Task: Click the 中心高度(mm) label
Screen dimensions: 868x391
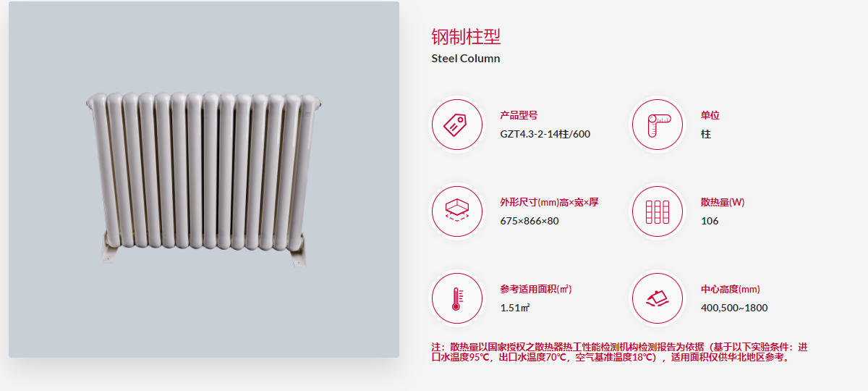Action: (731, 289)
